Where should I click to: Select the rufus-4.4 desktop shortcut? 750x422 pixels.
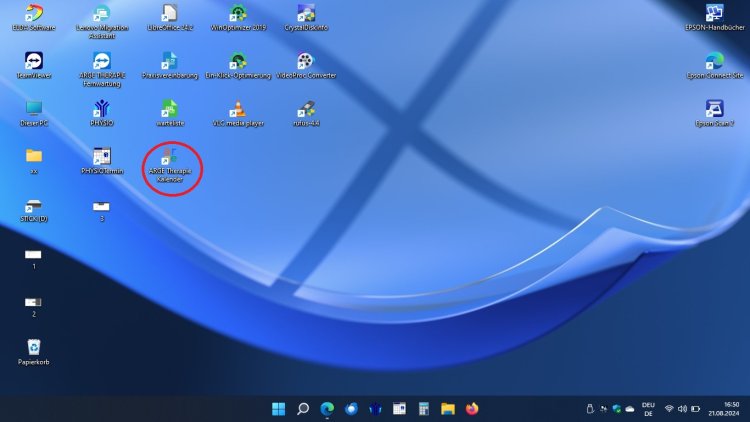[306, 113]
